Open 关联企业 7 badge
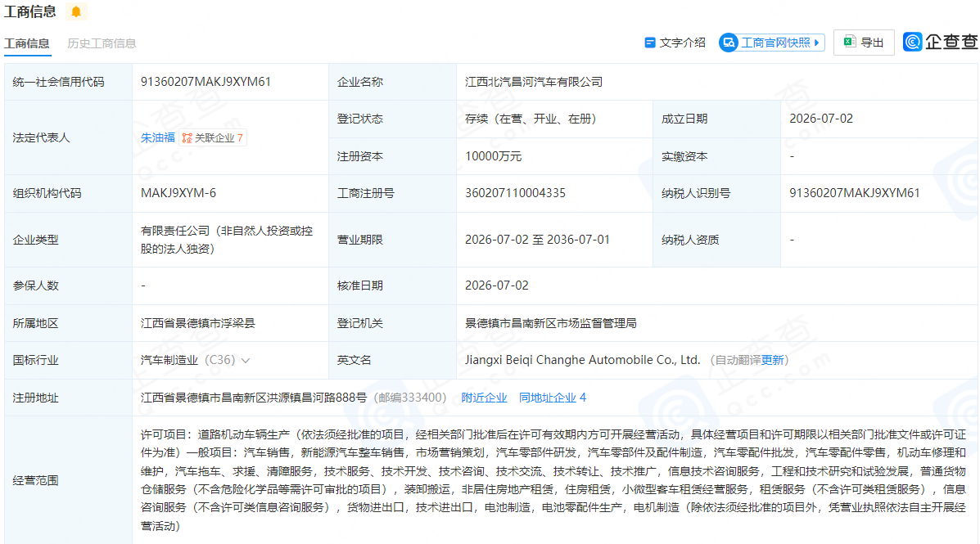This screenshot has width=980, height=544. point(213,138)
